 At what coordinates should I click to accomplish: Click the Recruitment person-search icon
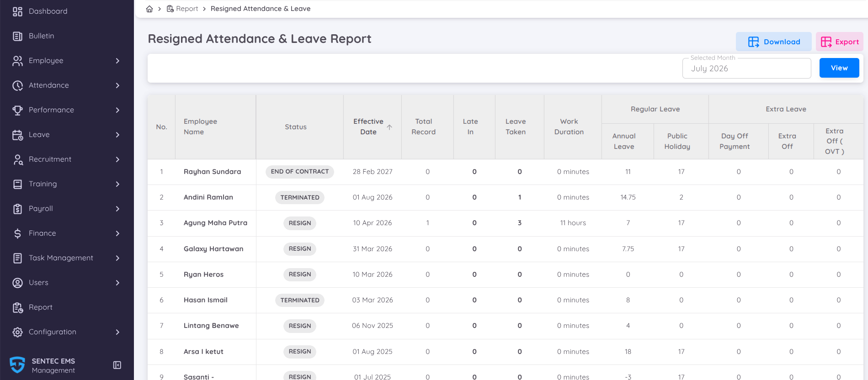pos(17,159)
